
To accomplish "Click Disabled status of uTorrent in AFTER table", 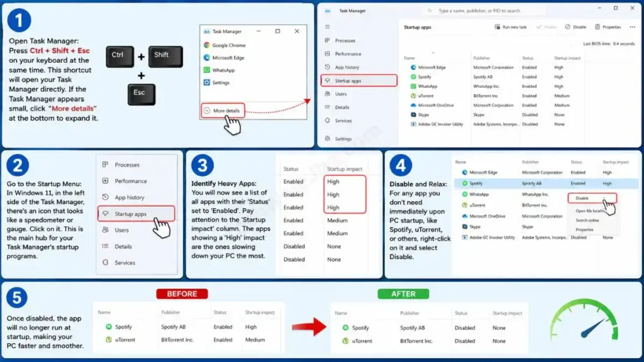I will pos(465,341).
